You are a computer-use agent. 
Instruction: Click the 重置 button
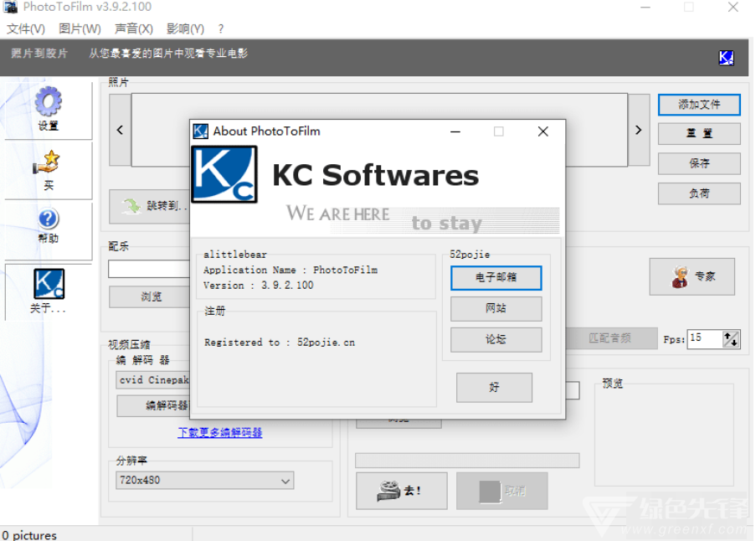tap(699, 133)
